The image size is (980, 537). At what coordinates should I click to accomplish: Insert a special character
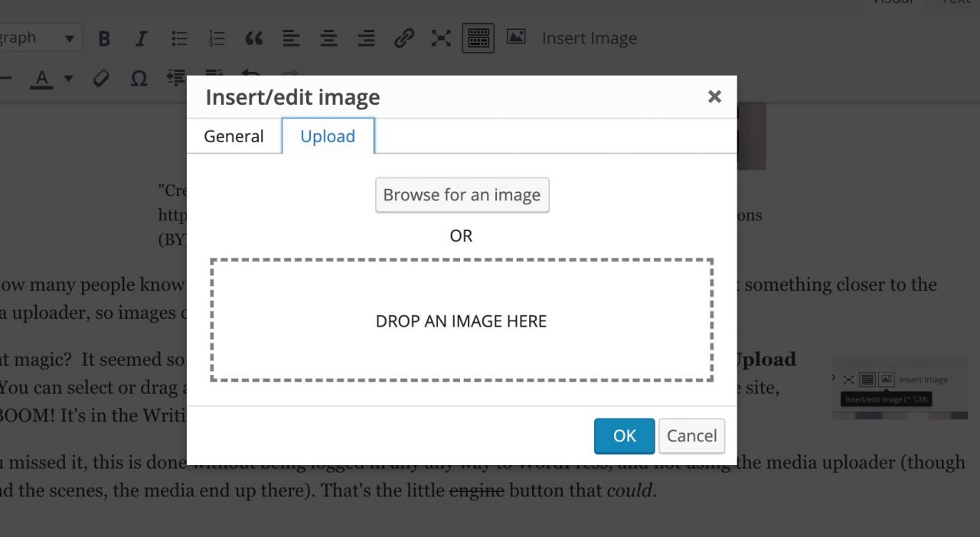pos(139,78)
